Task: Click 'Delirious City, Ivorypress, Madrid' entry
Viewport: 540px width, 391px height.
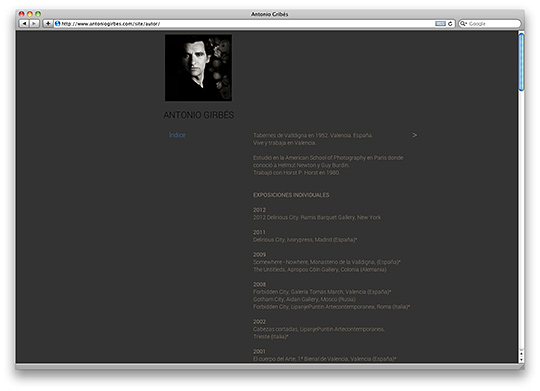Action: point(305,240)
